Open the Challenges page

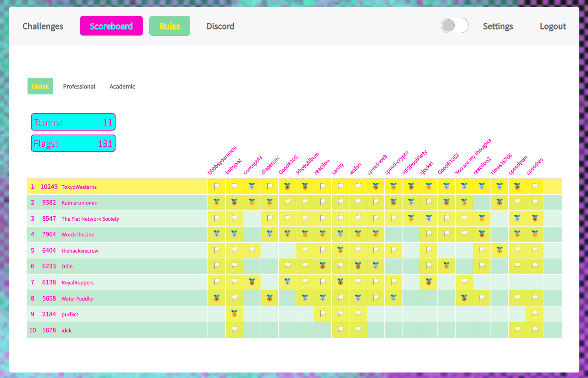point(43,26)
